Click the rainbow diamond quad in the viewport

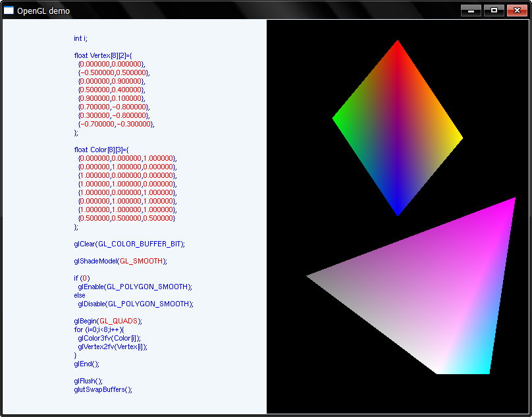coord(398,128)
